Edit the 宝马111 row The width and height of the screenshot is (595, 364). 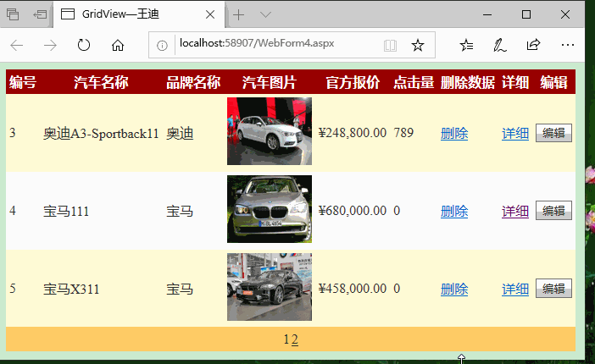click(x=553, y=211)
